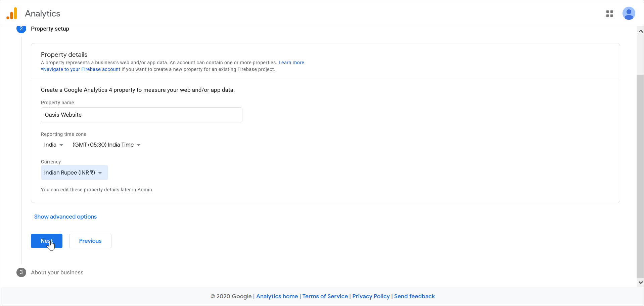
Task: Click step 3 About your business circle
Action: [21, 272]
